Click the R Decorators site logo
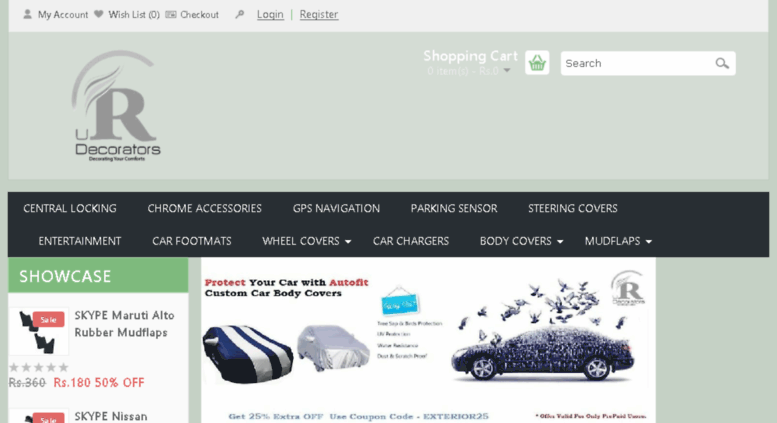 click(x=117, y=106)
